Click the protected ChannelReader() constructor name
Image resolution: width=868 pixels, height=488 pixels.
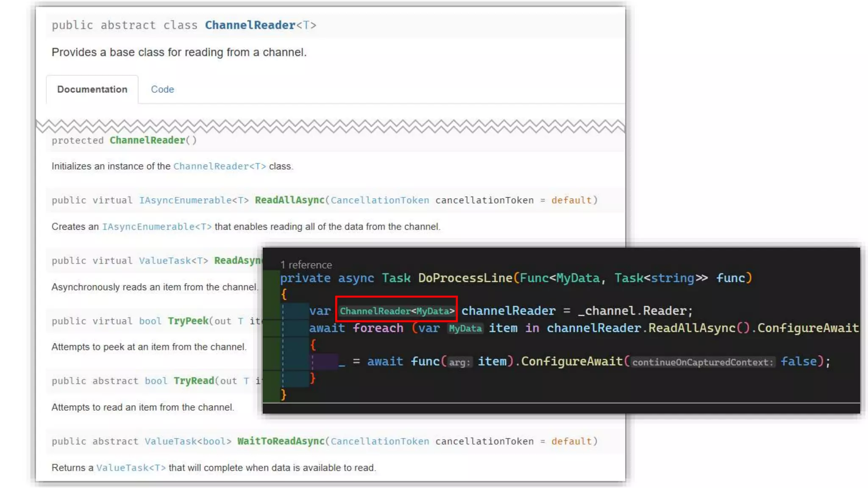tap(147, 140)
